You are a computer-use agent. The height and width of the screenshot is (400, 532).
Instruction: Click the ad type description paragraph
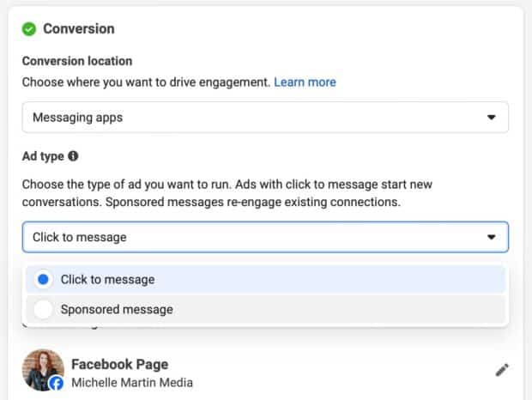click(227, 193)
